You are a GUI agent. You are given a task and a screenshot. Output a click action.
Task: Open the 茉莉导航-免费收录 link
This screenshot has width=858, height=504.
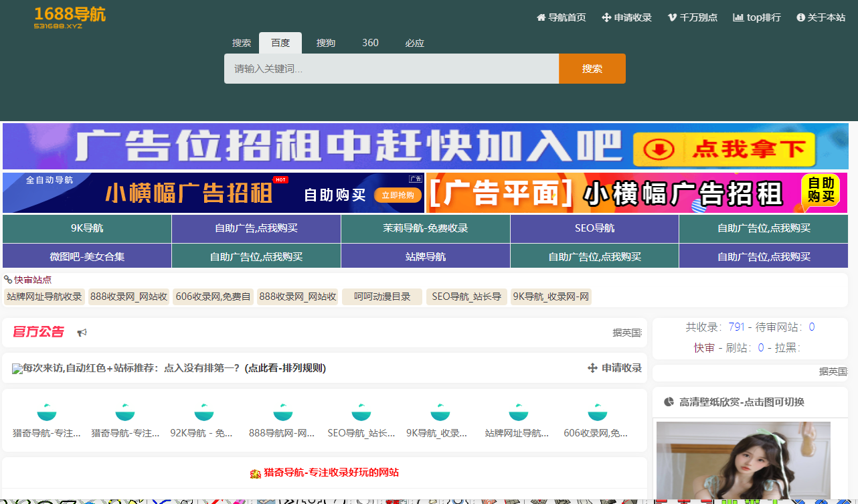tap(425, 228)
